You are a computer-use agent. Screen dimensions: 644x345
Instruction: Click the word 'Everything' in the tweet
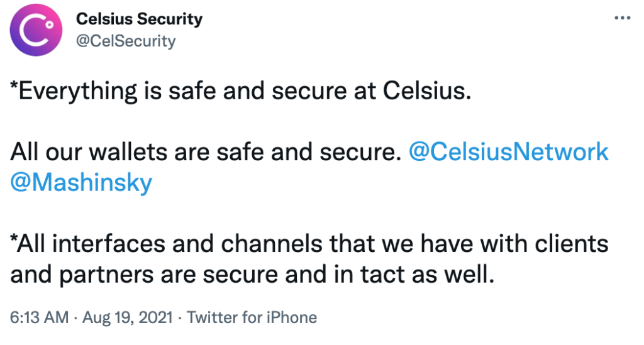pos(77,91)
